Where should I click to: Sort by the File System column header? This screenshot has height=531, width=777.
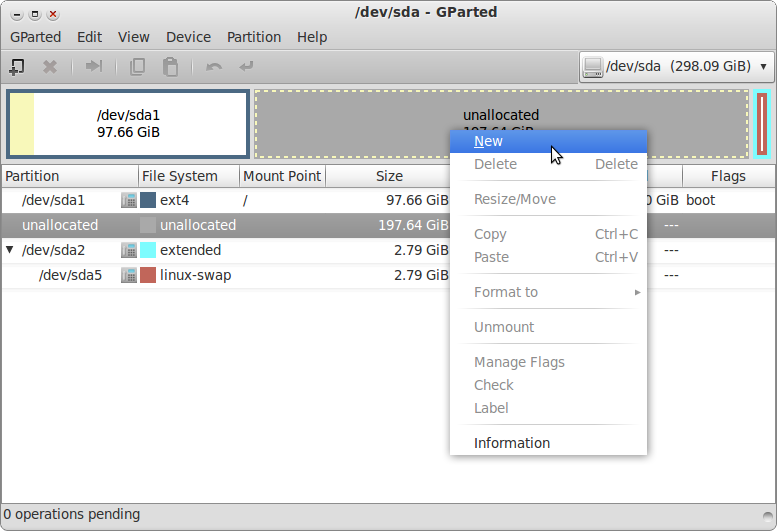[189, 176]
